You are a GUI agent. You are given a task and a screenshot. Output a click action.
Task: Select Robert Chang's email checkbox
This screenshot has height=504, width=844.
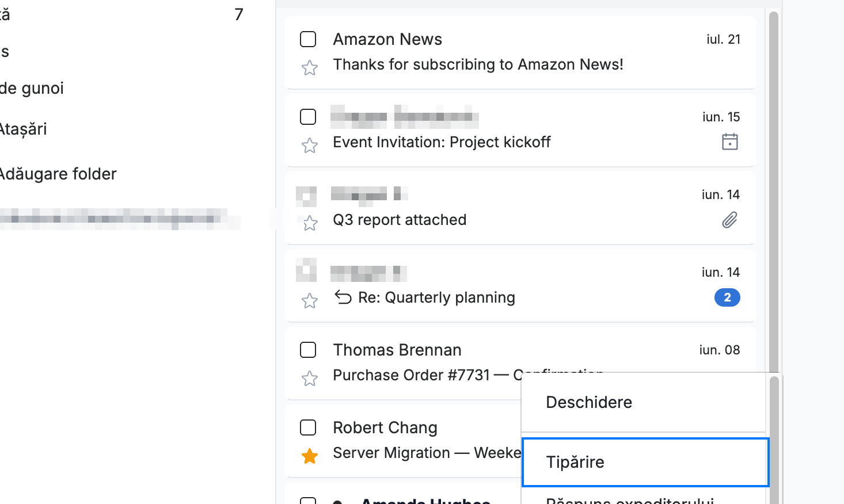point(308,427)
